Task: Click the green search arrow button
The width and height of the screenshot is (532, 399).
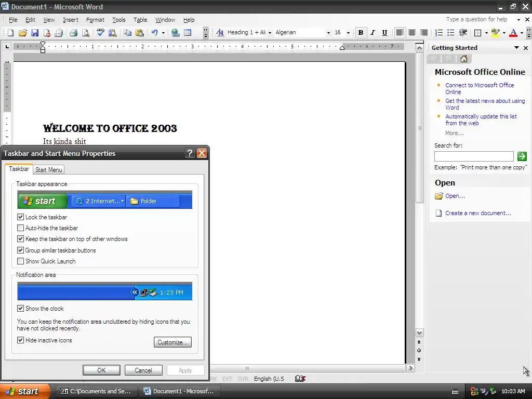Action: click(x=522, y=156)
